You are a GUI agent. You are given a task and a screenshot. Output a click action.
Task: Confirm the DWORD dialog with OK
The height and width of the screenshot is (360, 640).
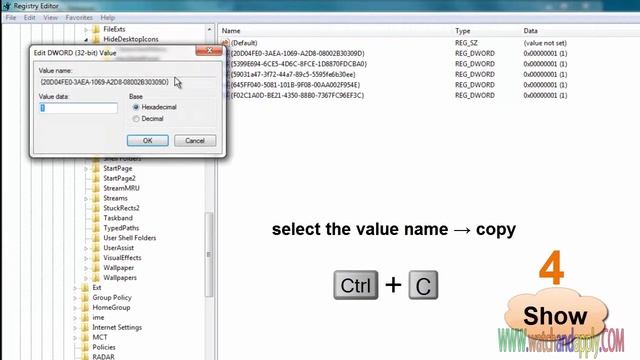[x=147, y=140]
